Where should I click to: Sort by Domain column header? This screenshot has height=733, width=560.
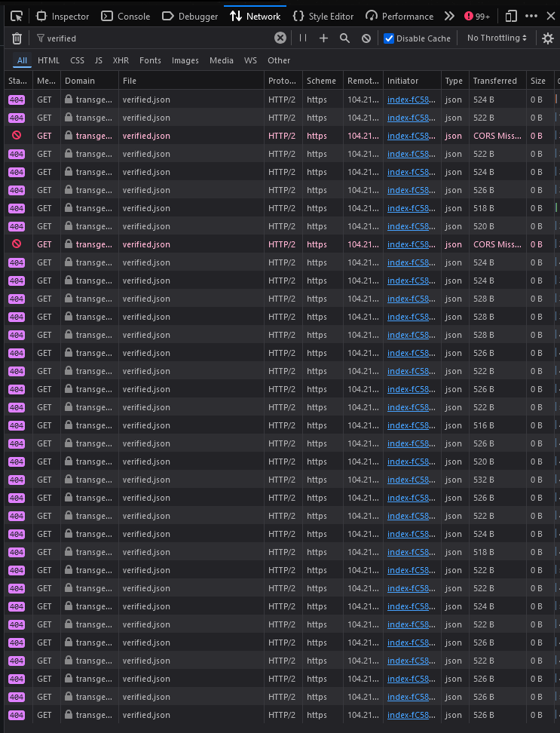(90, 81)
